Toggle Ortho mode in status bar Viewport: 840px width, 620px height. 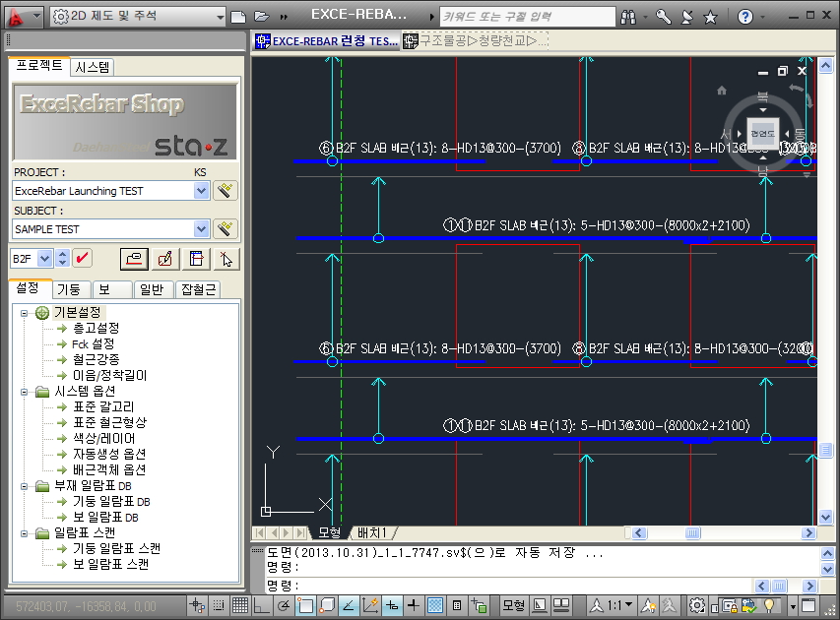coord(262,605)
